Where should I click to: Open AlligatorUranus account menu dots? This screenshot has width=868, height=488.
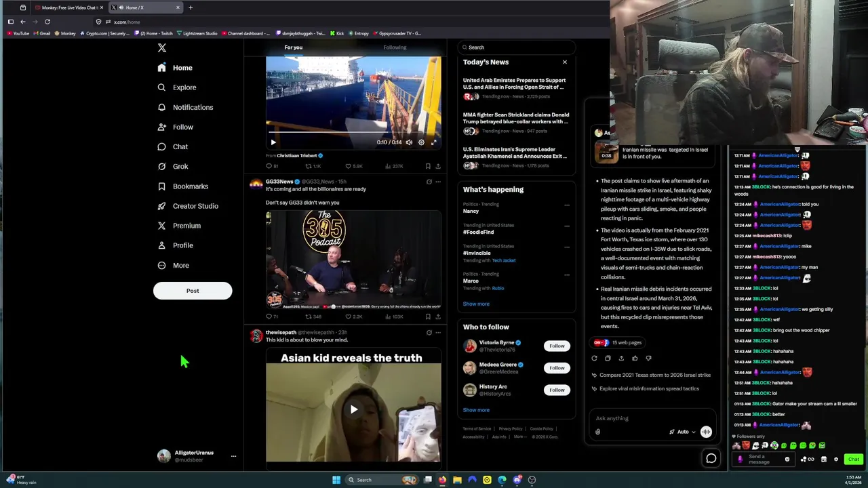click(233, 456)
